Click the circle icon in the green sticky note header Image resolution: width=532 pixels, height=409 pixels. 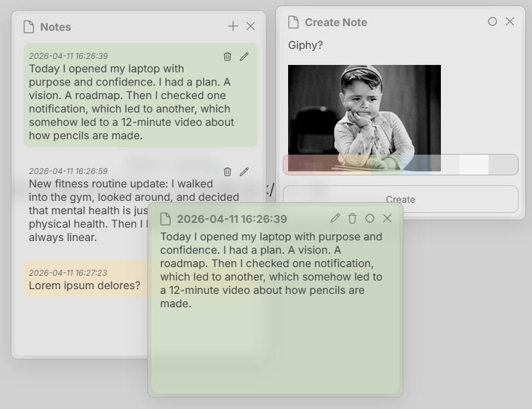coord(370,218)
